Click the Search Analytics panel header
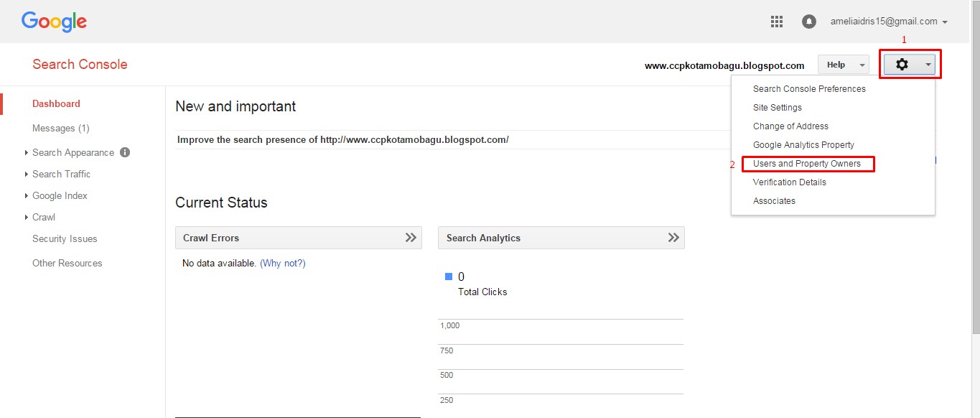The image size is (980, 418). click(x=561, y=238)
